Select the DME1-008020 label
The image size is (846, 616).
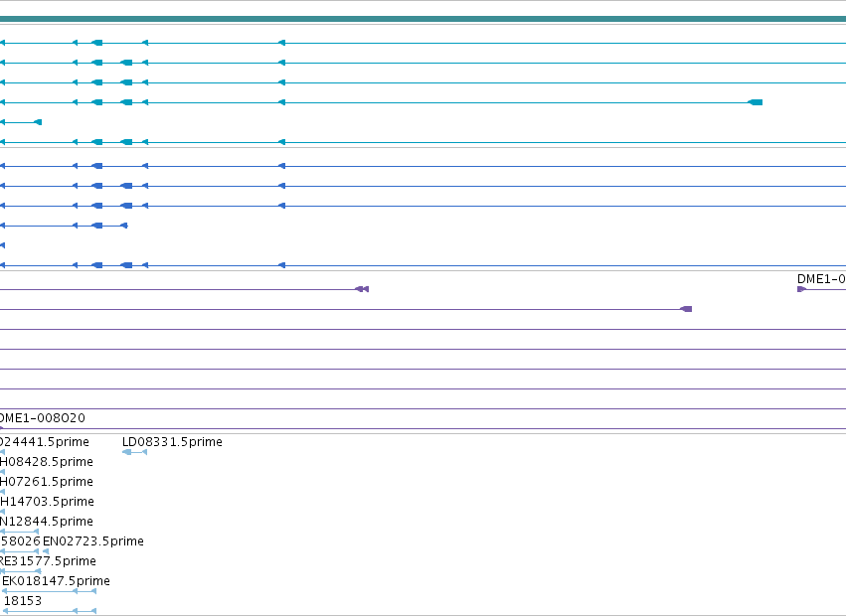coord(42,418)
